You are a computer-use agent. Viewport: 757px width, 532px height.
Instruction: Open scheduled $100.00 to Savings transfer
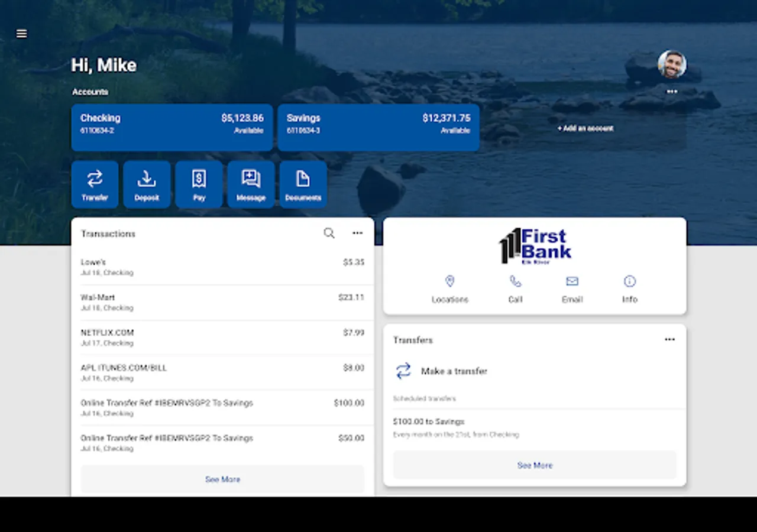point(535,427)
